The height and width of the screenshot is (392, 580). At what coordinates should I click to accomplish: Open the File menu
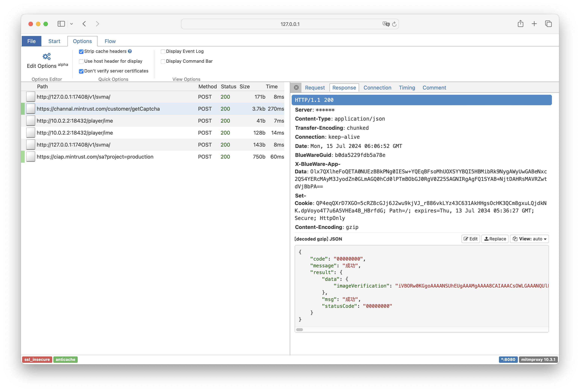tap(31, 41)
